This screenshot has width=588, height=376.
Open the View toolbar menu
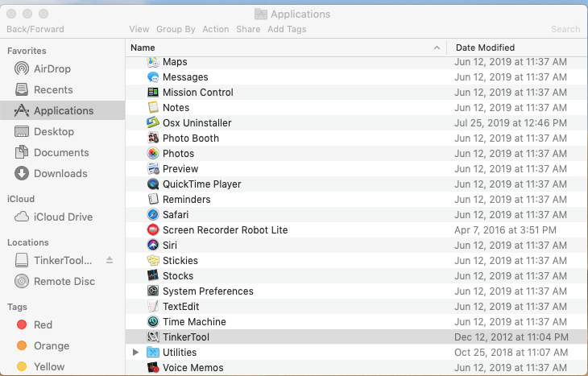(x=139, y=29)
